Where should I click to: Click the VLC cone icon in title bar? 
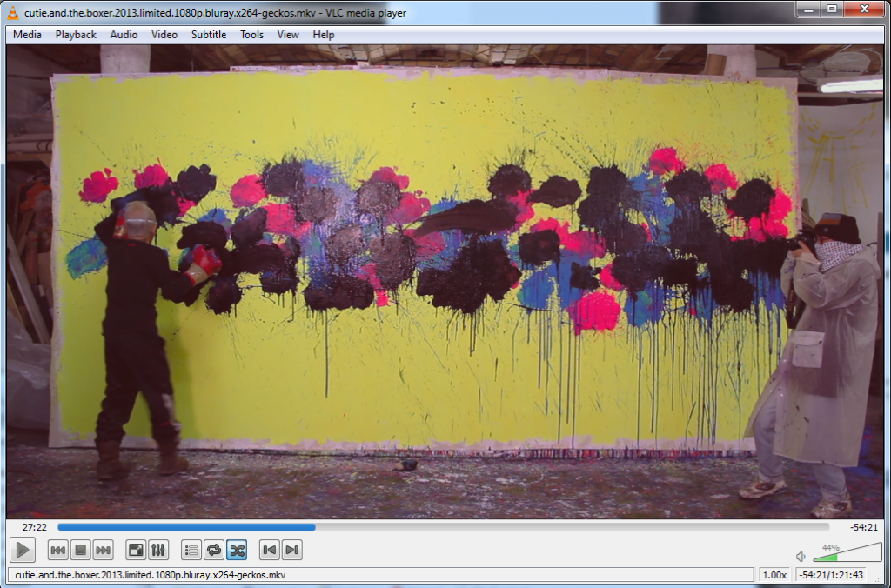point(12,12)
